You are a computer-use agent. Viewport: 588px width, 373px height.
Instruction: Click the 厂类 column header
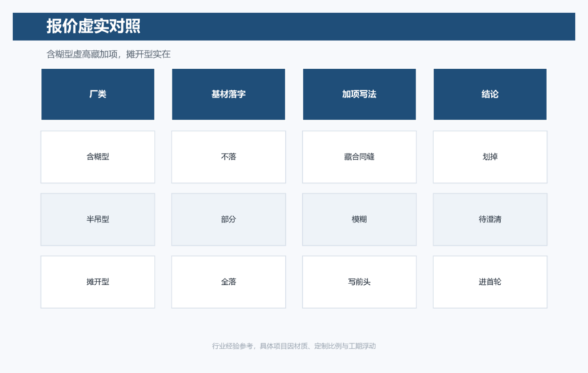tap(98, 94)
